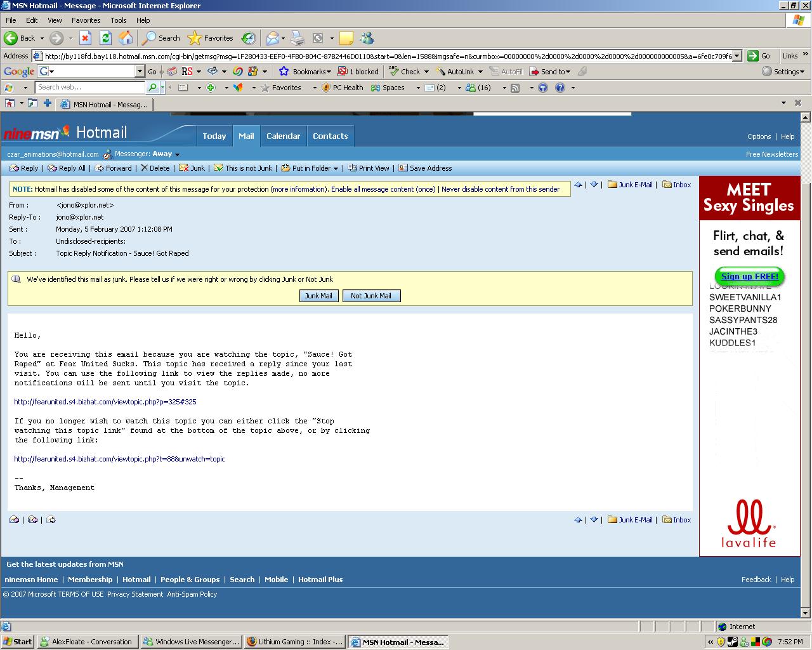Open the Windows Start menu
The width and height of the screenshot is (812, 650).
click(x=18, y=642)
